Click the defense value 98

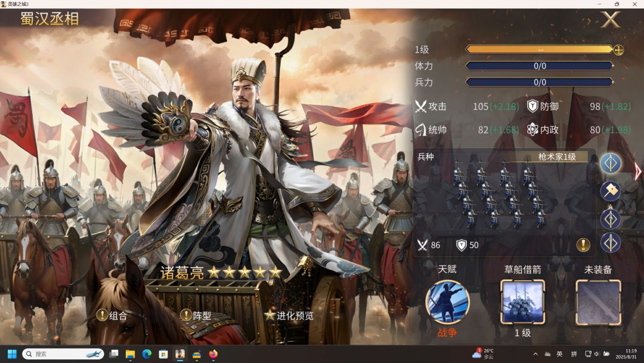coord(595,106)
